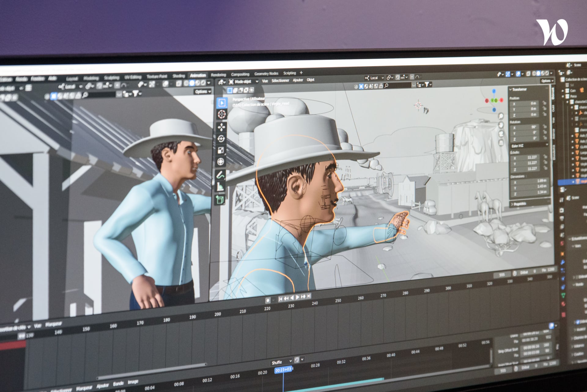
Task: Select the Scale tool in viewport toolbar
Action: click(x=221, y=150)
